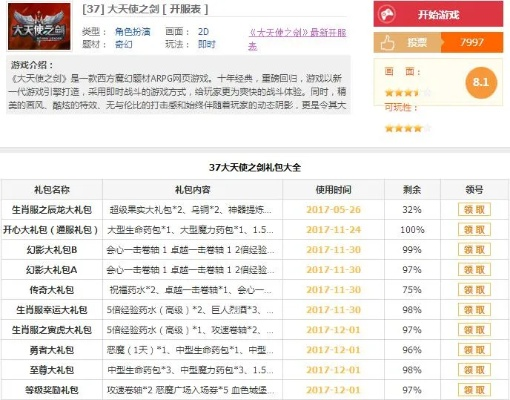The image size is (510, 400).
Task: Vote using the 投票 button
Action: 407,43
